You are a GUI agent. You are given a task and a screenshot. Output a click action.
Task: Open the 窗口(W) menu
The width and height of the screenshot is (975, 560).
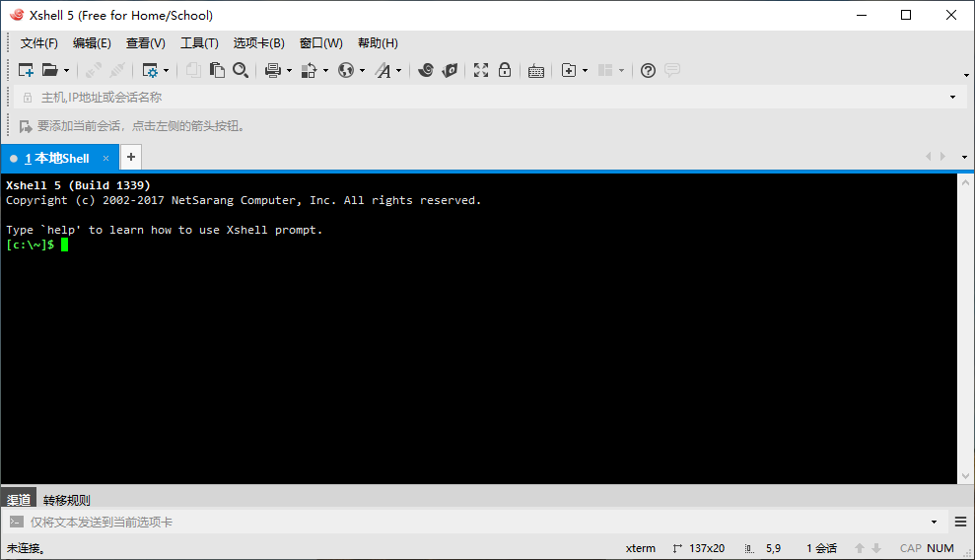[320, 42]
